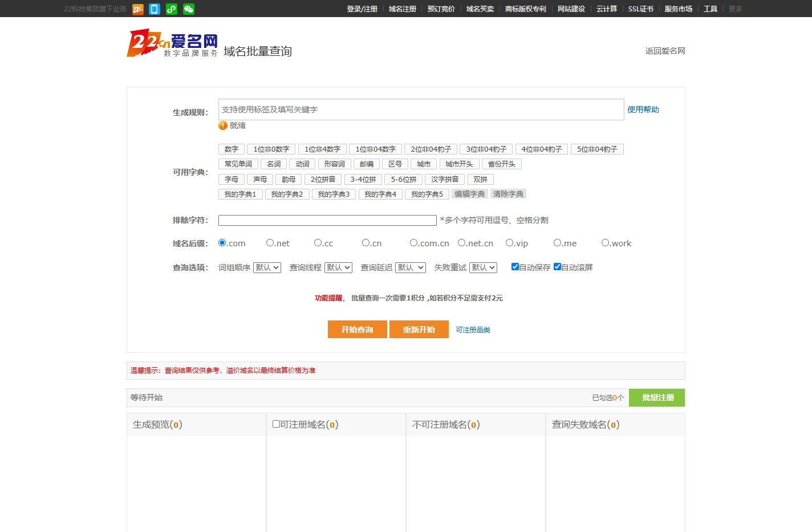Viewport: 812px width, 532px height.
Task: Insert the 省份开头 dictionary tag
Action: (502, 164)
